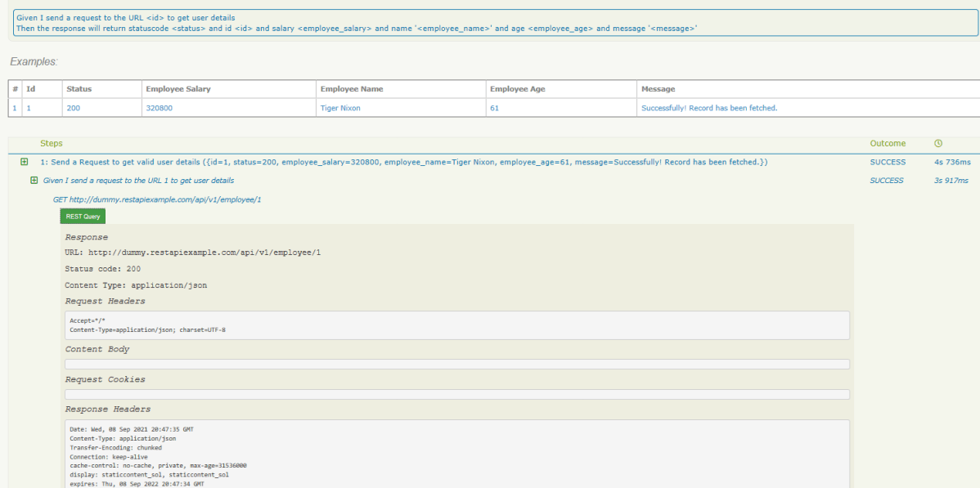980x488 pixels.
Task: Click the clock duration icon in Steps header
Action: click(x=937, y=144)
